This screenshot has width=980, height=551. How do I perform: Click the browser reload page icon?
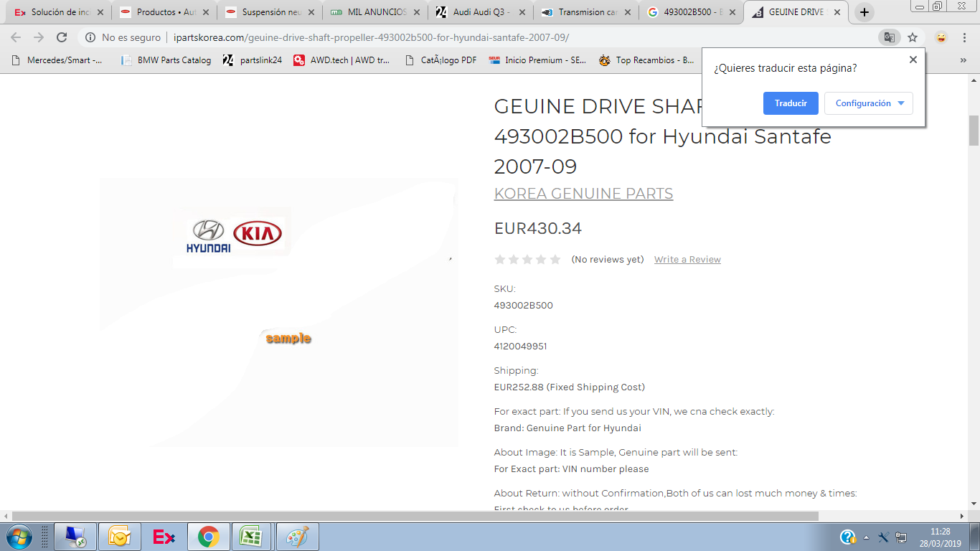(62, 37)
